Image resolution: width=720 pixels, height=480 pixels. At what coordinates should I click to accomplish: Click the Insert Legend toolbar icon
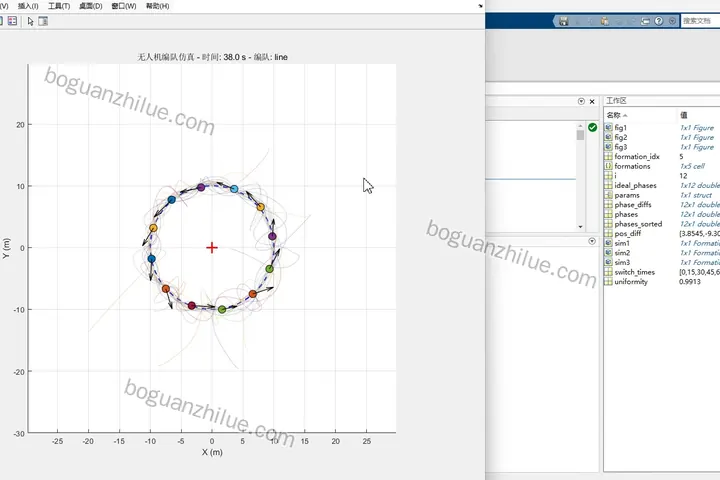(x=12, y=21)
